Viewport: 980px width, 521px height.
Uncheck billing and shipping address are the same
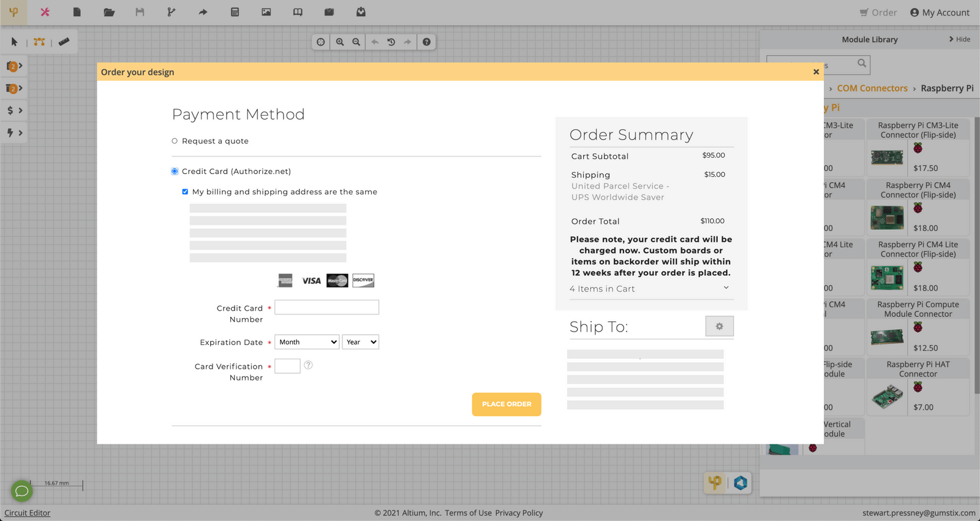[x=185, y=192]
